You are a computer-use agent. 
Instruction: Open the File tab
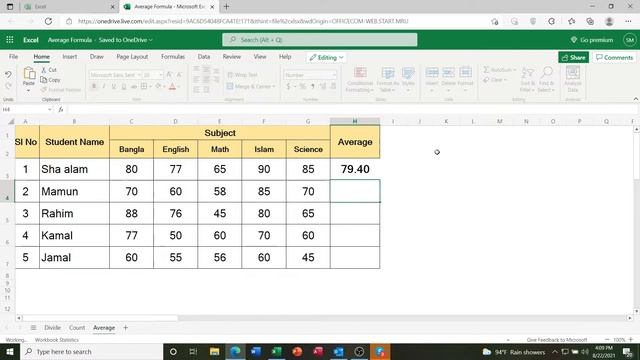[13, 57]
